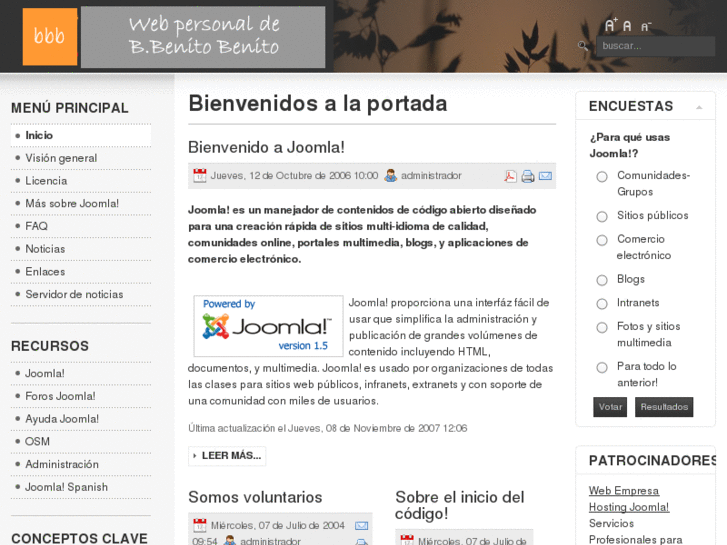Click the administrador user icon in first article
The width and height of the screenshot is (727, 545).
(390, 175)
